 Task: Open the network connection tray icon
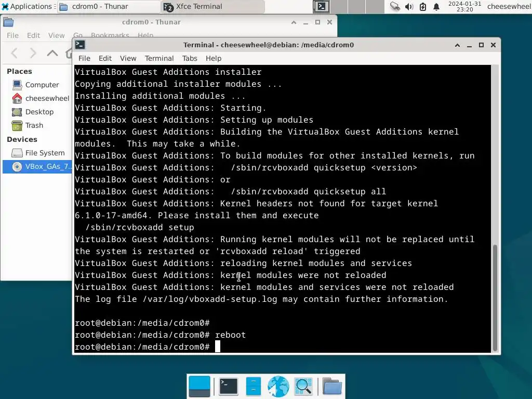pyautogui.click(x=395, y=6)
